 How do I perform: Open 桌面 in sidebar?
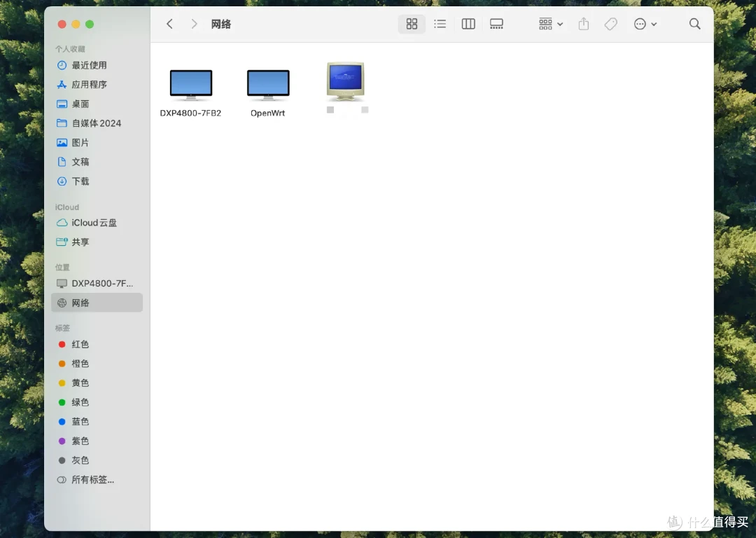[97, 104]
